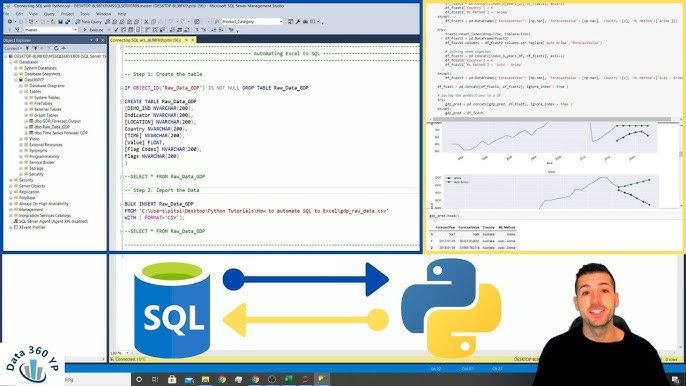Click the Parse checkmark icon beside Execute

(x=116, y=30)
